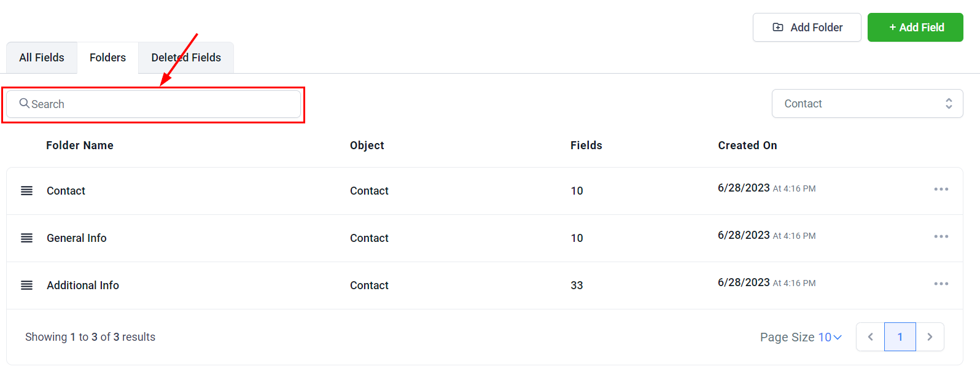This screenshot has height=369, width=980.
Task: Click the Additional Info folder name
Action: point(83,285)
